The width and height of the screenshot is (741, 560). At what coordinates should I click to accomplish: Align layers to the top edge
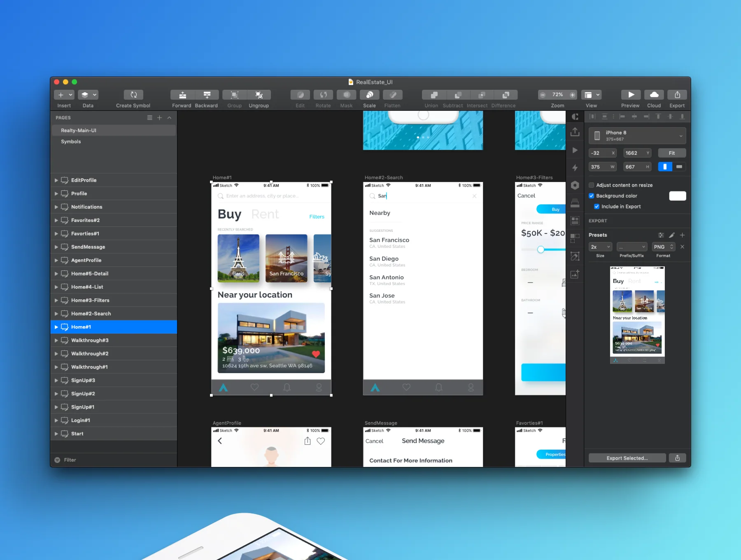point(658,117)
